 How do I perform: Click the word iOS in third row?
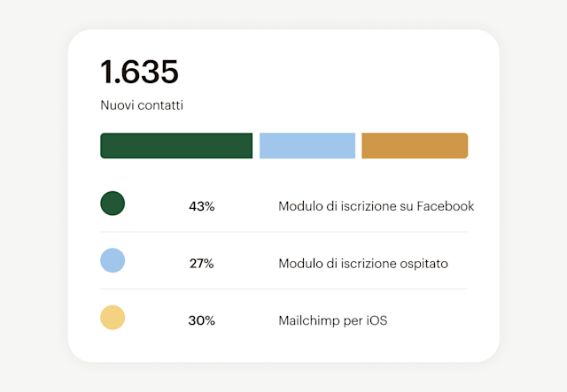click(x=377, y=320)
